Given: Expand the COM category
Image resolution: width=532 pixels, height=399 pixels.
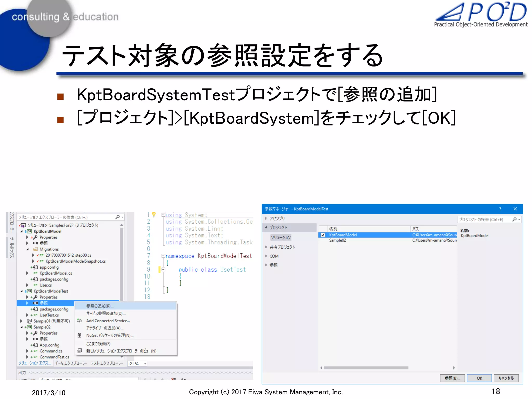Looking at the screenshot, I should click(x=266, y=256).
